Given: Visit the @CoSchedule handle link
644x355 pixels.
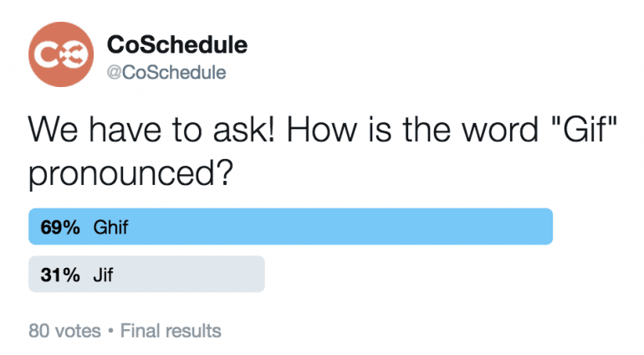Looking at the screenshot, I should tap(166, 72).
